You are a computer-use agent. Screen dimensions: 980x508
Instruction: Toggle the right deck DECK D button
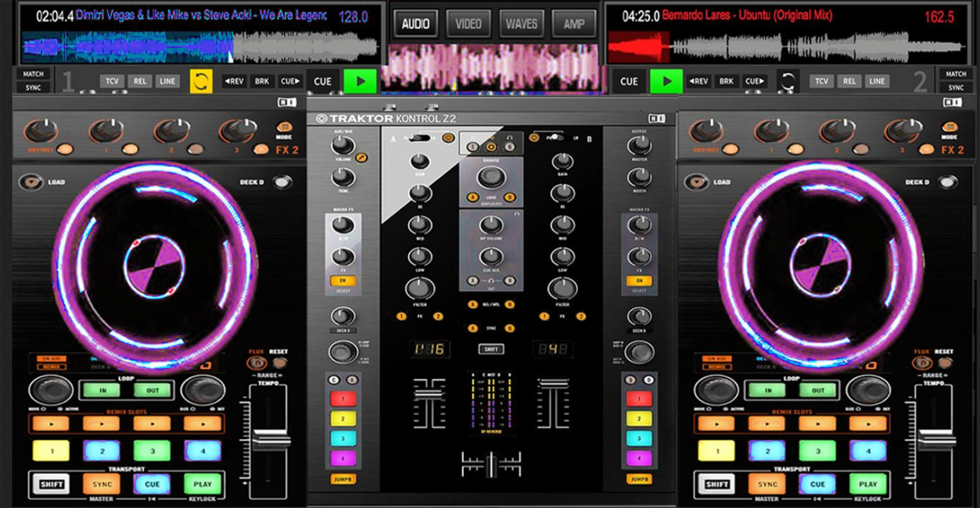coord(947,182)
